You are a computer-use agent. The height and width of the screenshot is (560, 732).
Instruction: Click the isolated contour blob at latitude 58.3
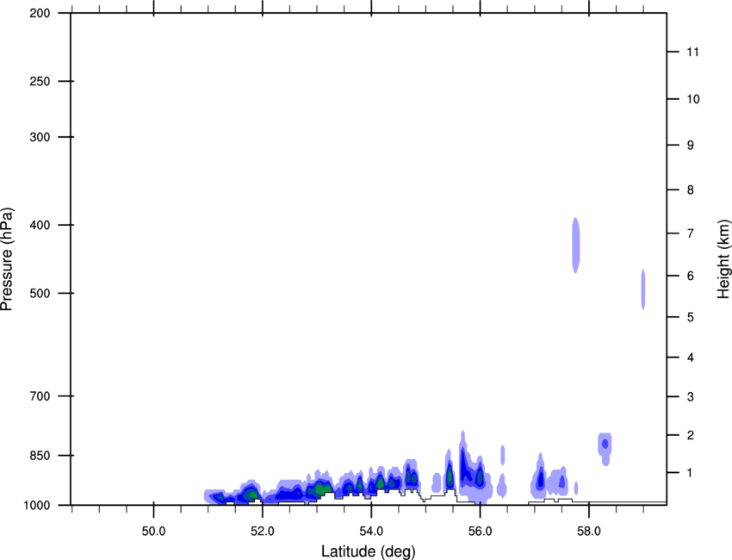click(605, 448)
